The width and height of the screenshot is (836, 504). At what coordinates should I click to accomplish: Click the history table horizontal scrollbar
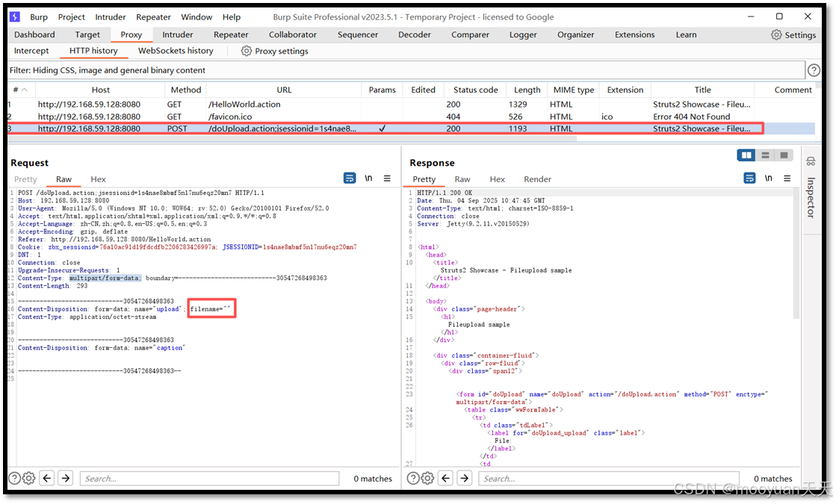click(292, 139)
